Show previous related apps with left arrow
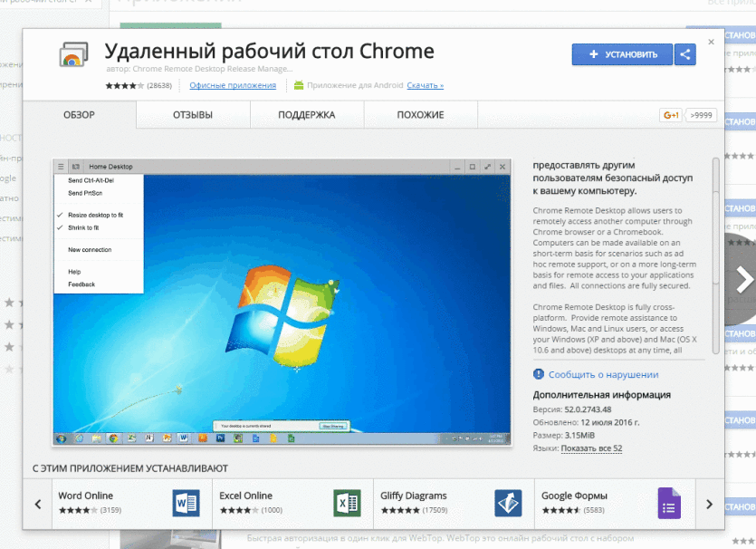The height and width of the screenshot is (549, 756). [x=38, y=505]
